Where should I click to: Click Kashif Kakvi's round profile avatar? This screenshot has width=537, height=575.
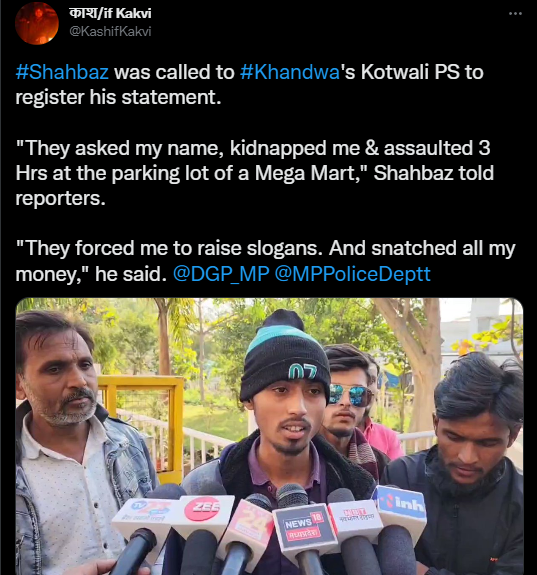tap(37, 23)
